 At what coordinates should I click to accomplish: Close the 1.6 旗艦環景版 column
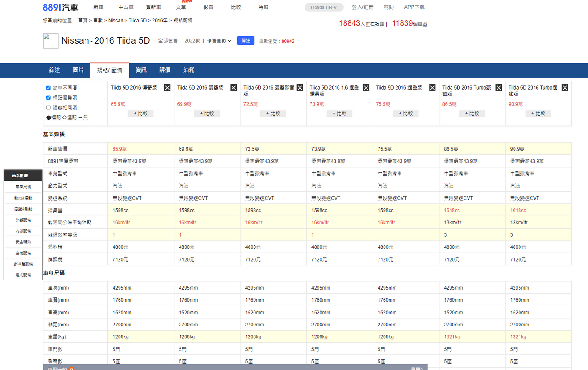(x=366, y=88)
